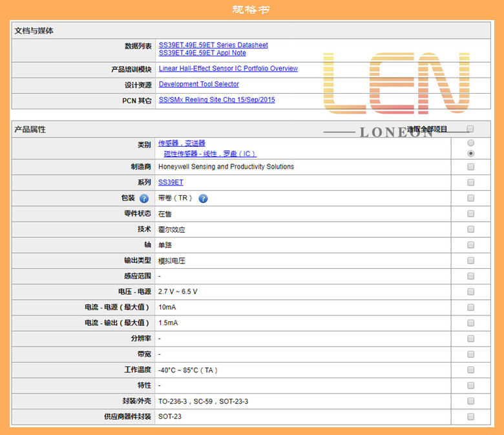Select radio button for 磁性传感器 subcategory

(470, 153)
